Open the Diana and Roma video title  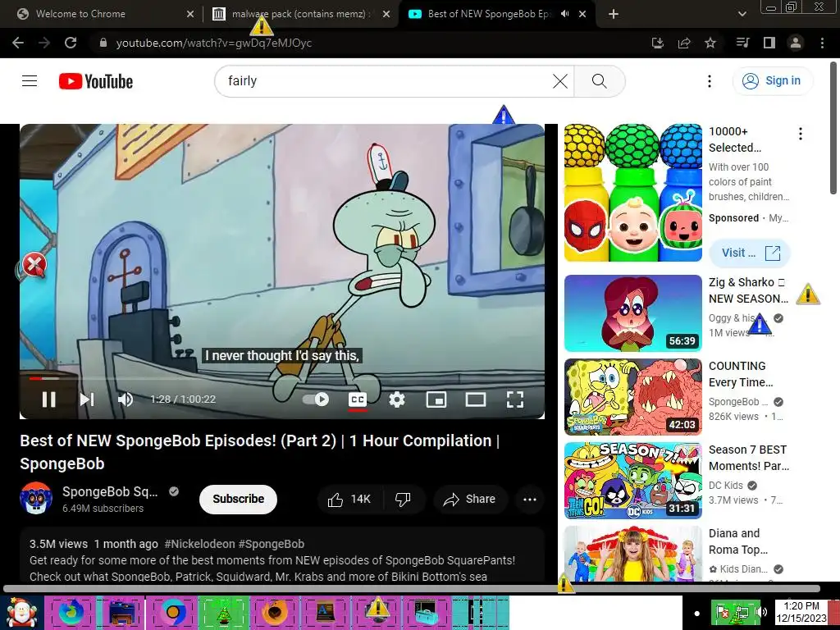point(738,541)
